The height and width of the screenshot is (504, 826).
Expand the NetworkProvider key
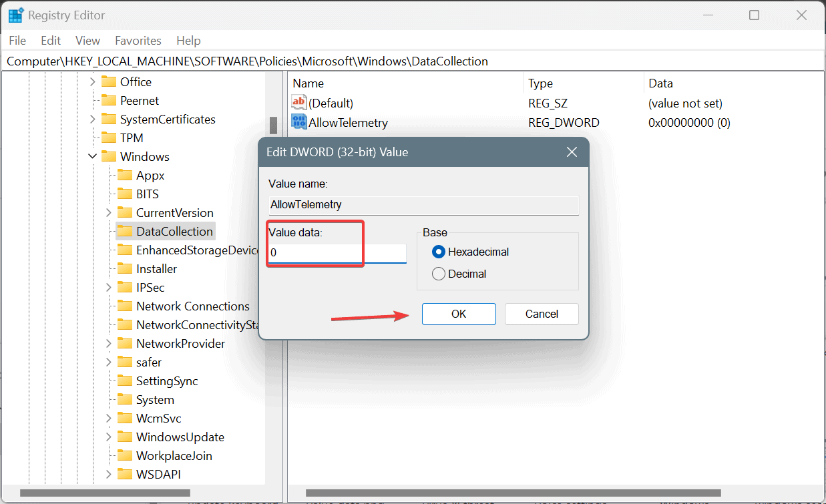108,343
